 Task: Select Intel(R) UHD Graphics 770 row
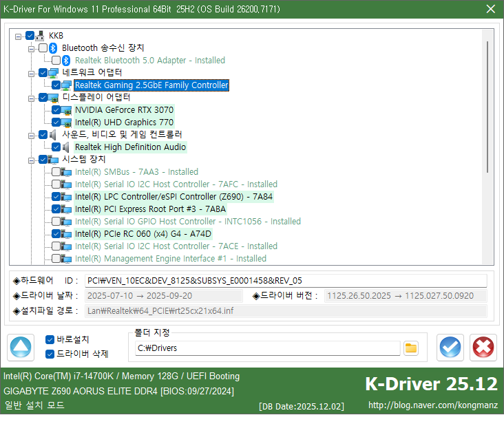pos(124,123)
